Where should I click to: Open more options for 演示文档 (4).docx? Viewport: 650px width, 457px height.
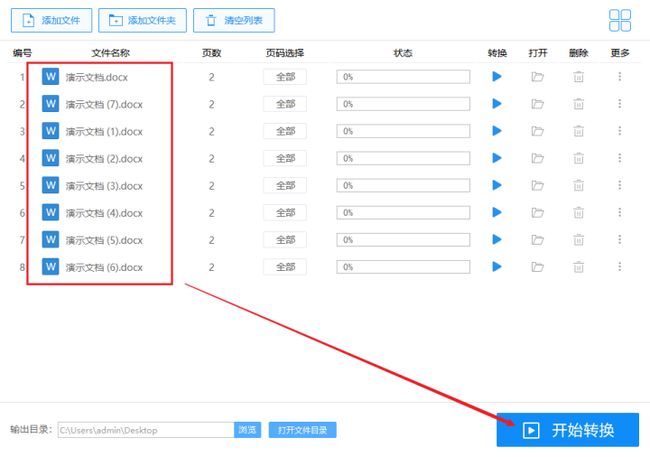pyautogui.click(x=620, y=212)
